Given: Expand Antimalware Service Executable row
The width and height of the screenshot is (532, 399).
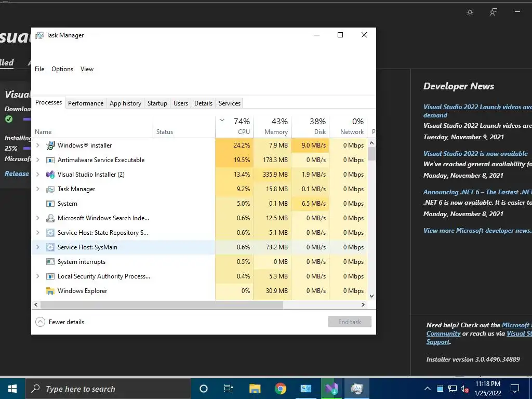Looking at the screenshot, I should (37, 160).
